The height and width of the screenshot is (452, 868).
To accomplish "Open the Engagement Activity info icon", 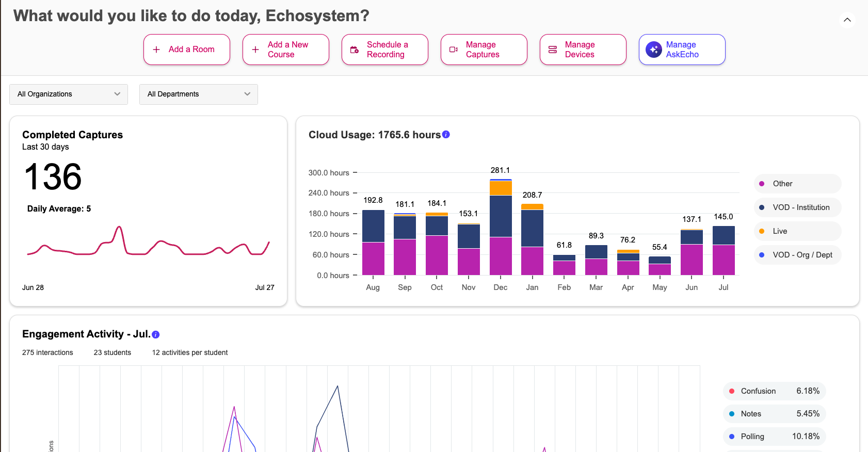I will [156, 335].
